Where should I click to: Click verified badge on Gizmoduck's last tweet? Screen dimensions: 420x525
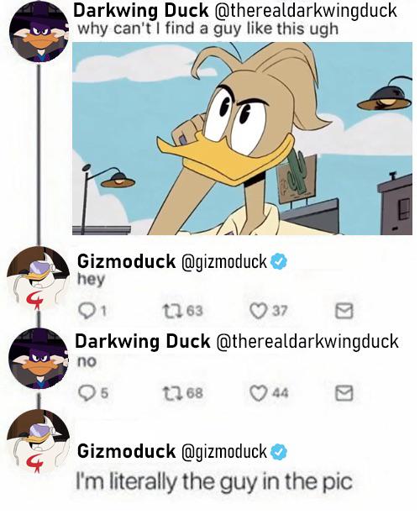(279, 452)
